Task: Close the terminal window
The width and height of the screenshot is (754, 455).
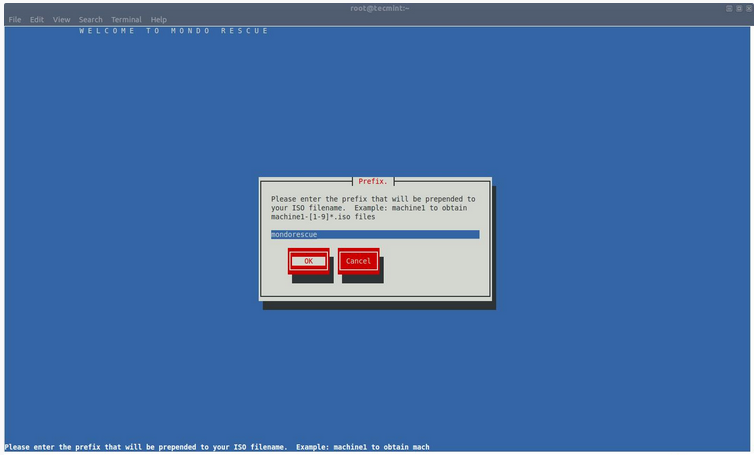Action: [x=748, y=9]
